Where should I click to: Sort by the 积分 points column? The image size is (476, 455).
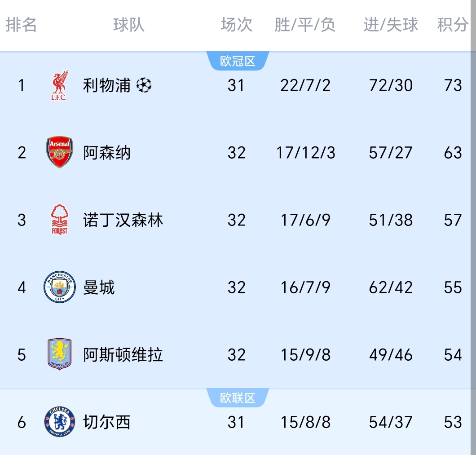coord(451,26)
